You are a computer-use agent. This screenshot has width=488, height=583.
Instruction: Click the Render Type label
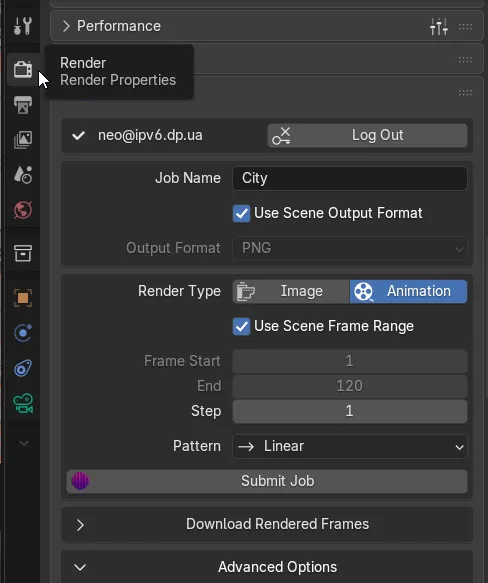(179, 291)
